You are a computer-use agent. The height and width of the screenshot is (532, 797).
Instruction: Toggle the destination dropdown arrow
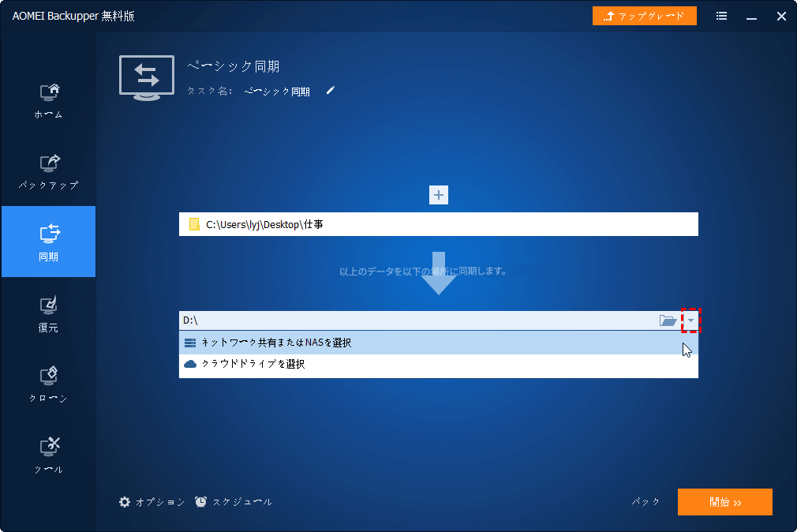[x=690, y=320]
